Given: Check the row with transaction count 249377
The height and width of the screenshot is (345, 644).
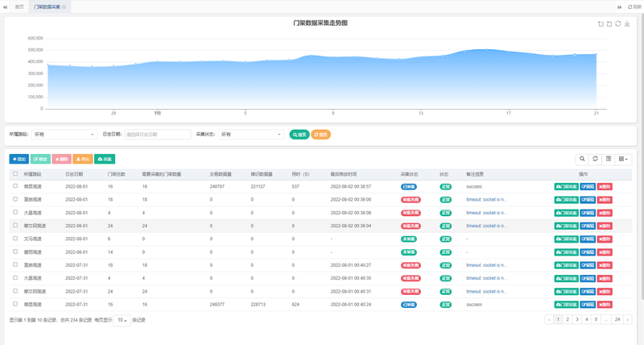Looking at the screenshot, I should click(x=15, y=304).
